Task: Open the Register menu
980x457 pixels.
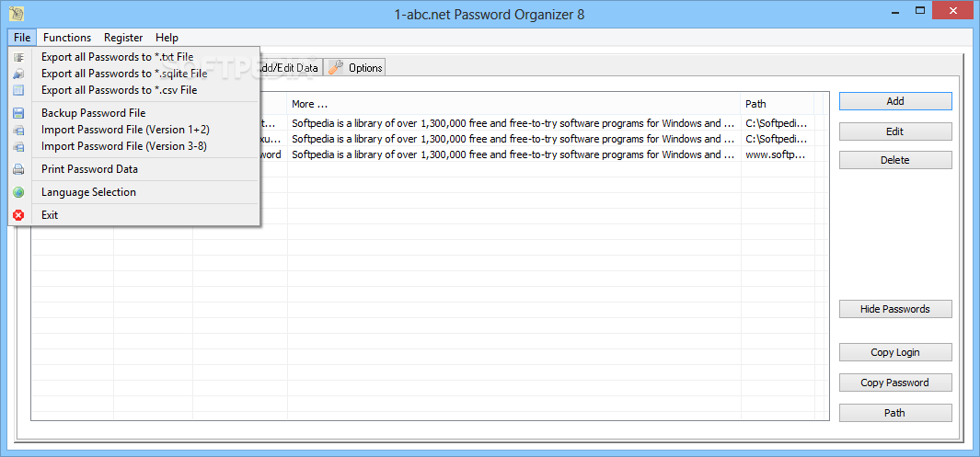Action: click(x=123, y=38)
